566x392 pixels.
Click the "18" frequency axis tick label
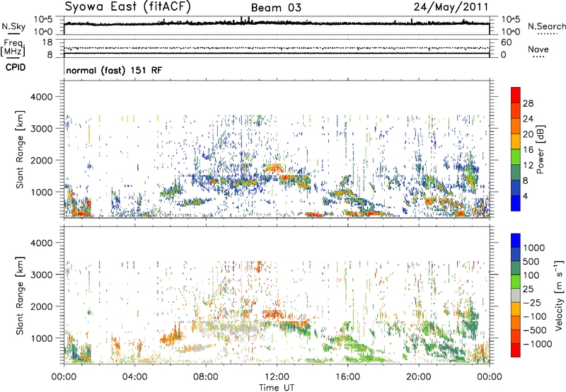point(47,42)
